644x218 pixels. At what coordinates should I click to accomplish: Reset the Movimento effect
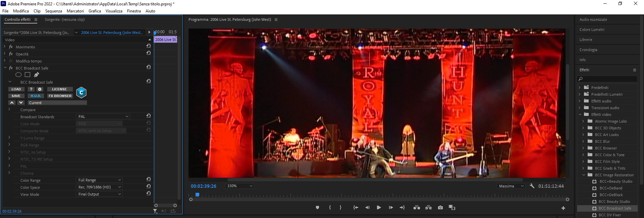[x=148, y=46]
